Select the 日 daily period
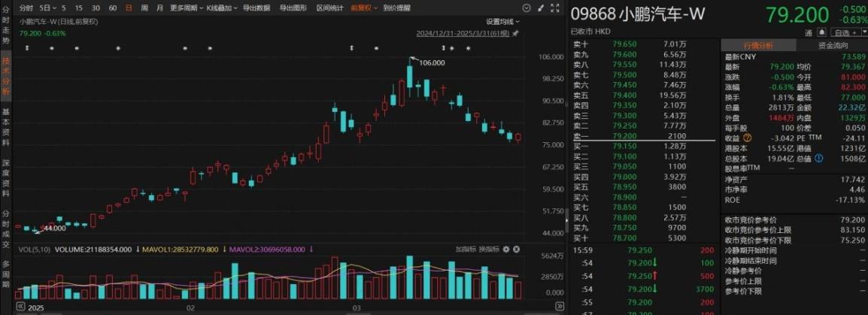868x315 pixels. coord(129,8)
